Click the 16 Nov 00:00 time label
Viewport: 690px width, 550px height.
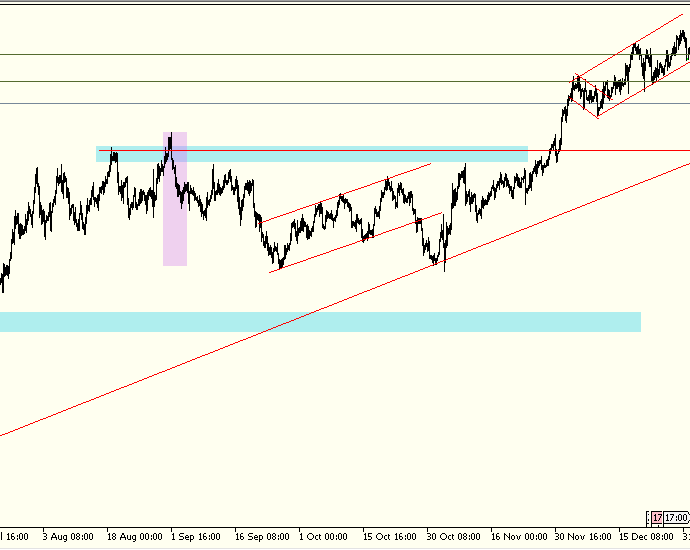[519, 537]
